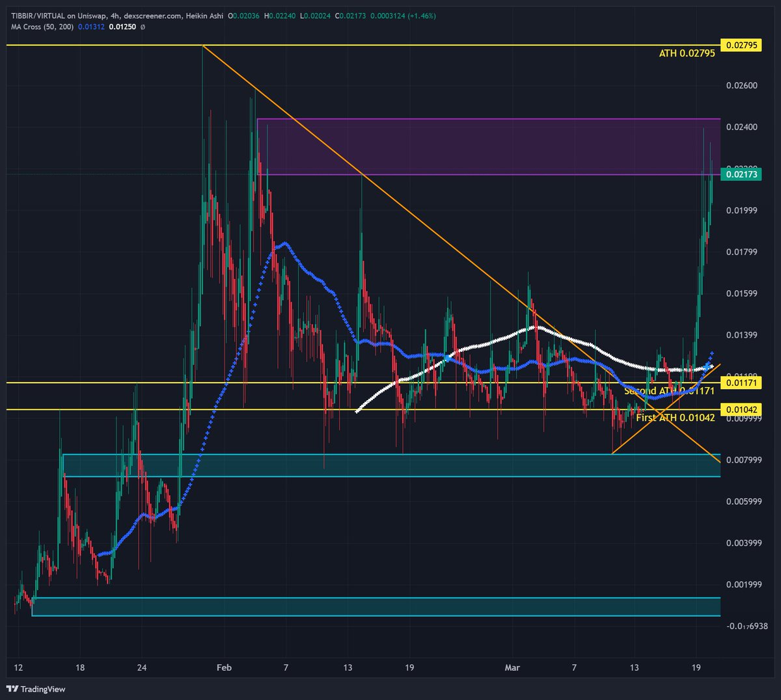The height and width of the screenshot is (700, 781).
Task: Click the 0.01999 price axis value
Action: pos(741,211)
